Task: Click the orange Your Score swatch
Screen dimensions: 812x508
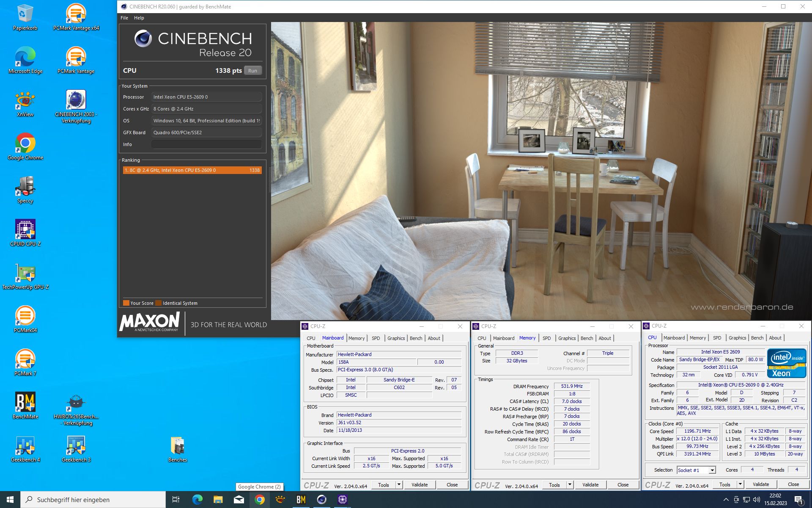Action: (x=126, y=303)
